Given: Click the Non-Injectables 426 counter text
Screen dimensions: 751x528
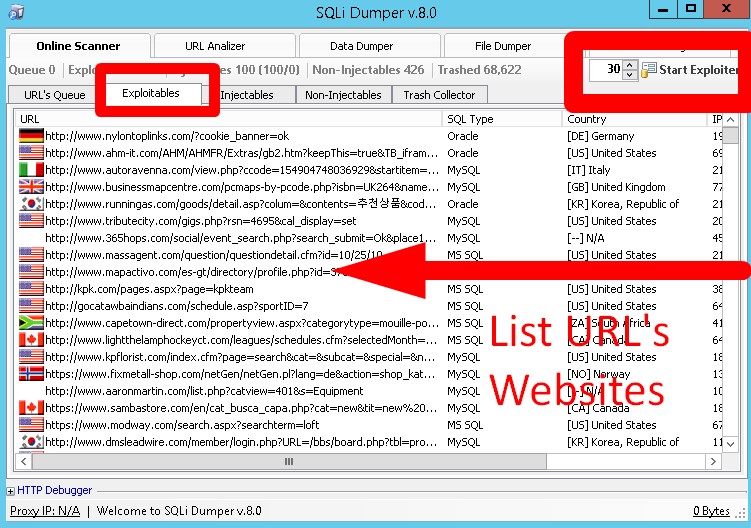Looking at the screenshot, I should click(x=368, y=70).
